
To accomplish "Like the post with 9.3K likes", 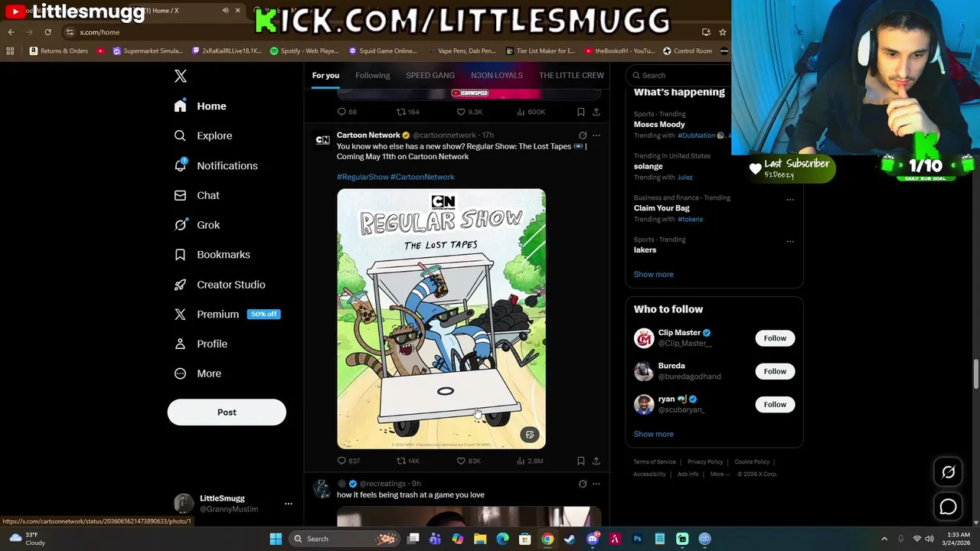I will tap(469, 112).
